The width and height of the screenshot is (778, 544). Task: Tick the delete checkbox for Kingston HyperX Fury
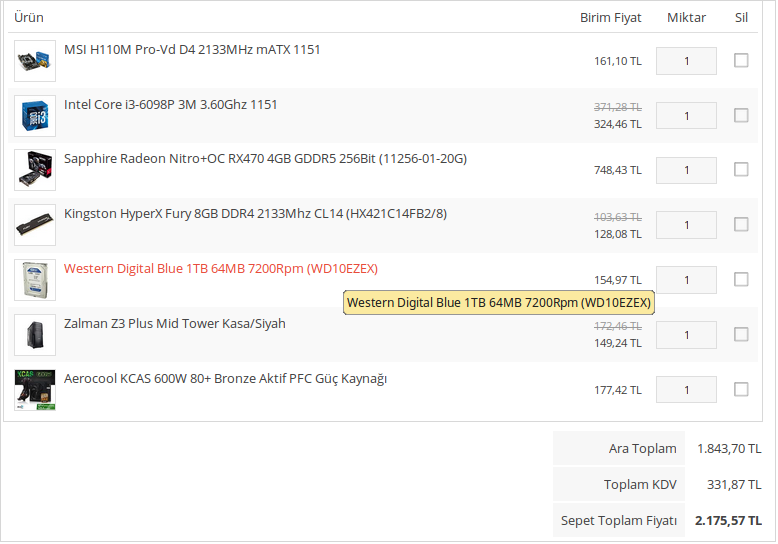pyautogui.click(x=741, y=225)
